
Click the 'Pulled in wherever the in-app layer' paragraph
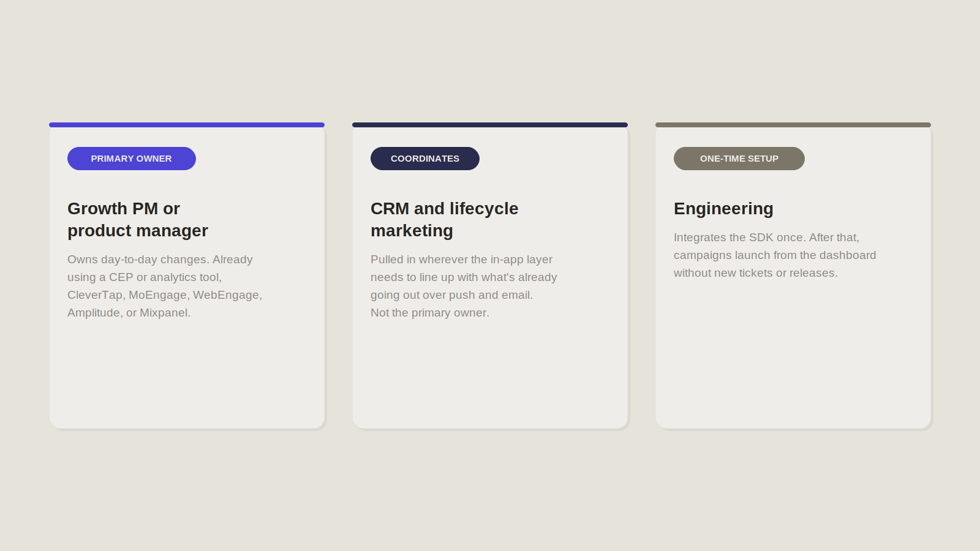coord(464,286)
